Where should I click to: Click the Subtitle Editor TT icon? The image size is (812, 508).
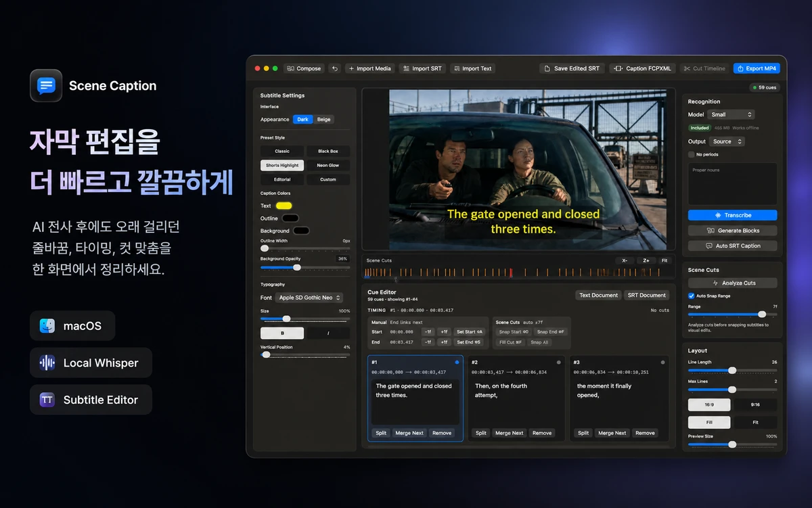click(x=47, y=400)
